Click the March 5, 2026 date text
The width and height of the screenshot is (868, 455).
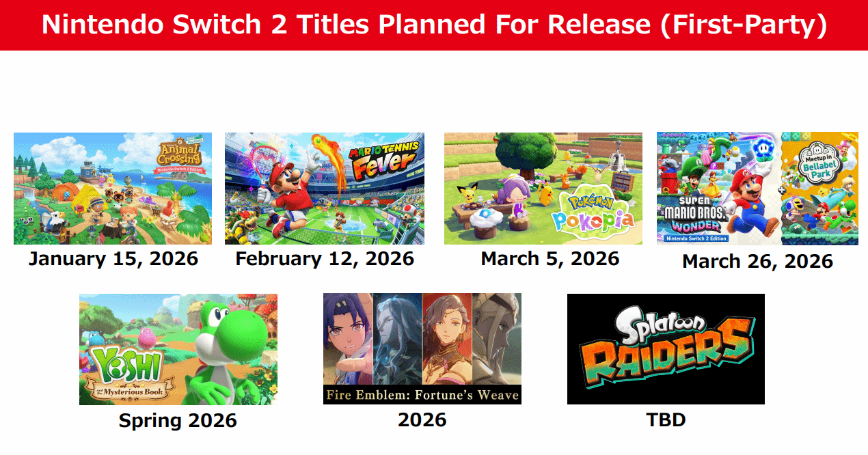[550, 259]
